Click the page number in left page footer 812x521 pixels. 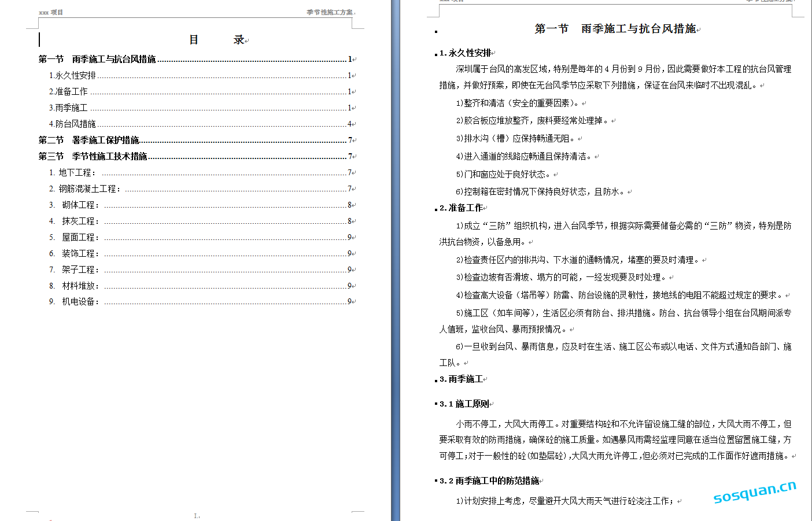pos(196,515)
